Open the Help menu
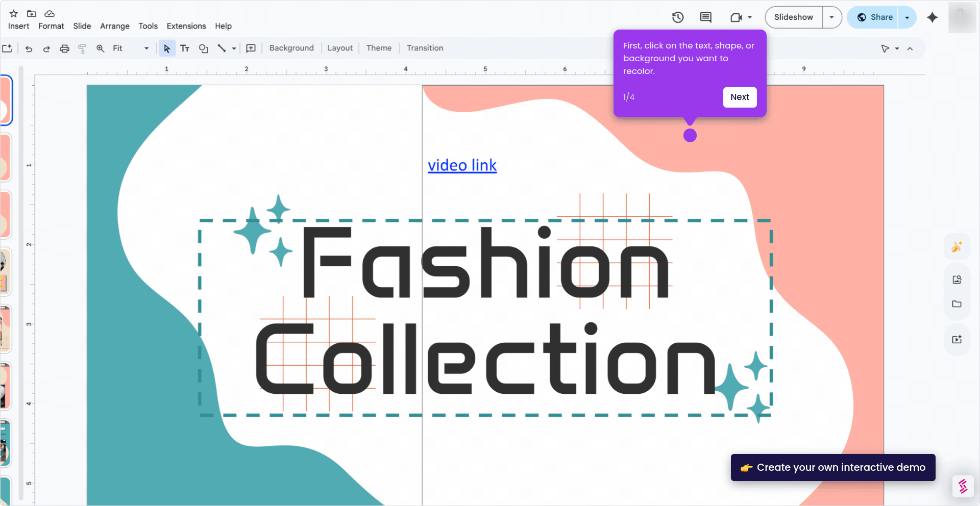 coord(223,26)
